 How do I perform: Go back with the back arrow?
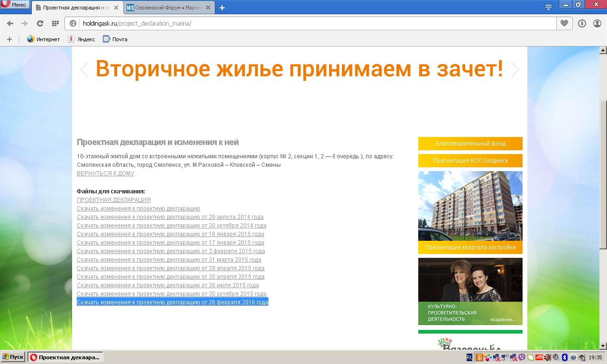[10, 23]
